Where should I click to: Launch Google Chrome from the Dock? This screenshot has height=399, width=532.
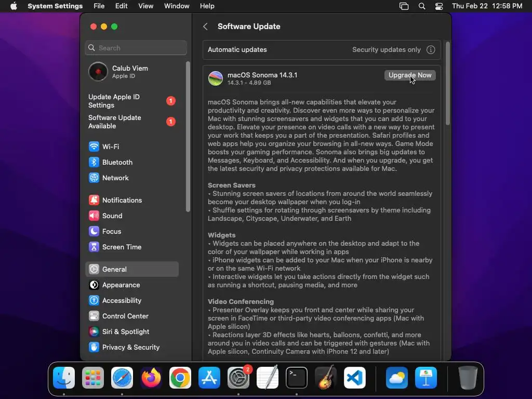coord(180,378)
